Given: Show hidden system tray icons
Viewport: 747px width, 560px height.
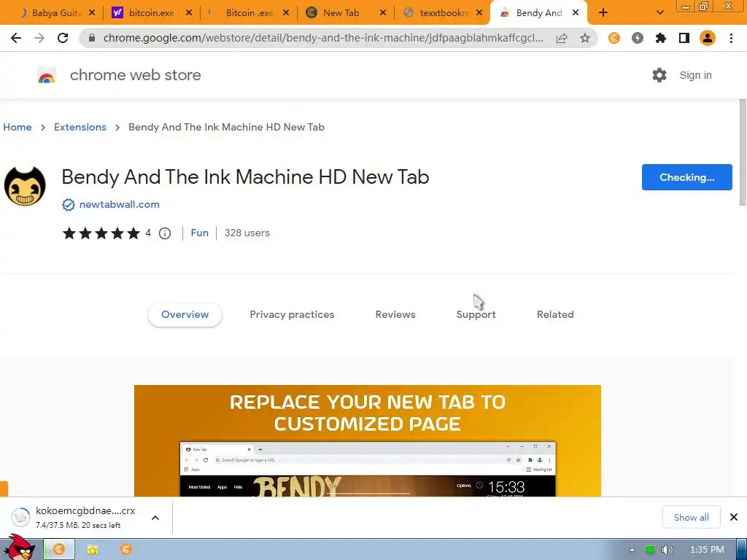Looking at the screenshot, I should click(x=632, y=550).
